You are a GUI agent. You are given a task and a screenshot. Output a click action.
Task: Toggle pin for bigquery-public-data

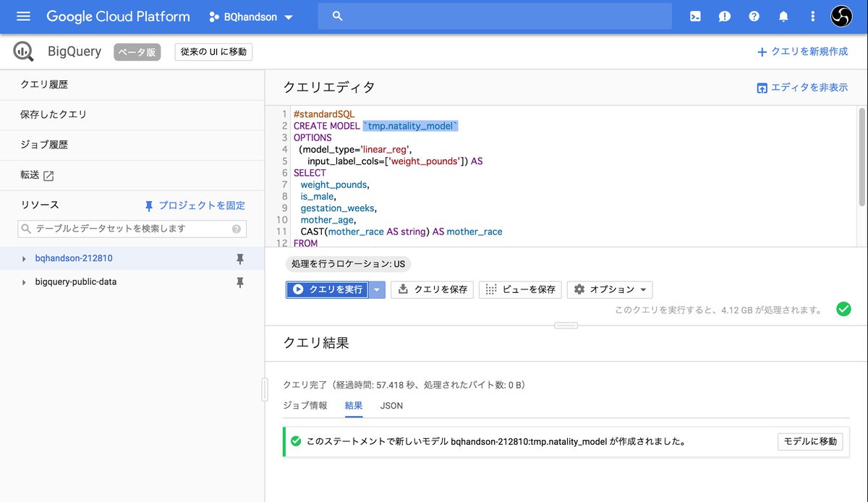pos(240,282)
